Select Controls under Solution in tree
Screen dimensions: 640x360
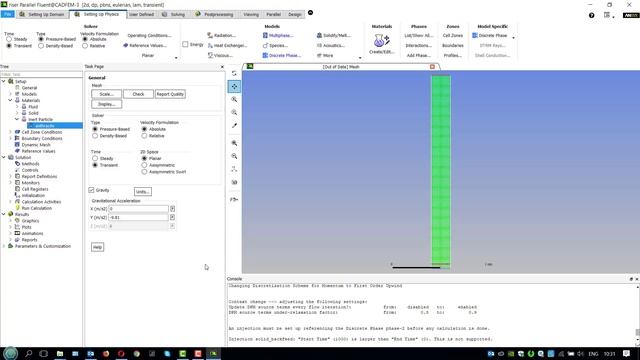(30, 170)
